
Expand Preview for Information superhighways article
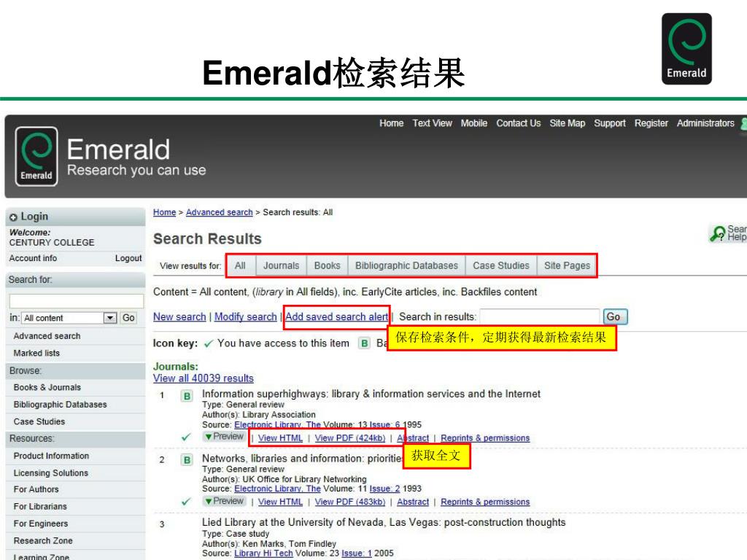[x=224, y=436]
